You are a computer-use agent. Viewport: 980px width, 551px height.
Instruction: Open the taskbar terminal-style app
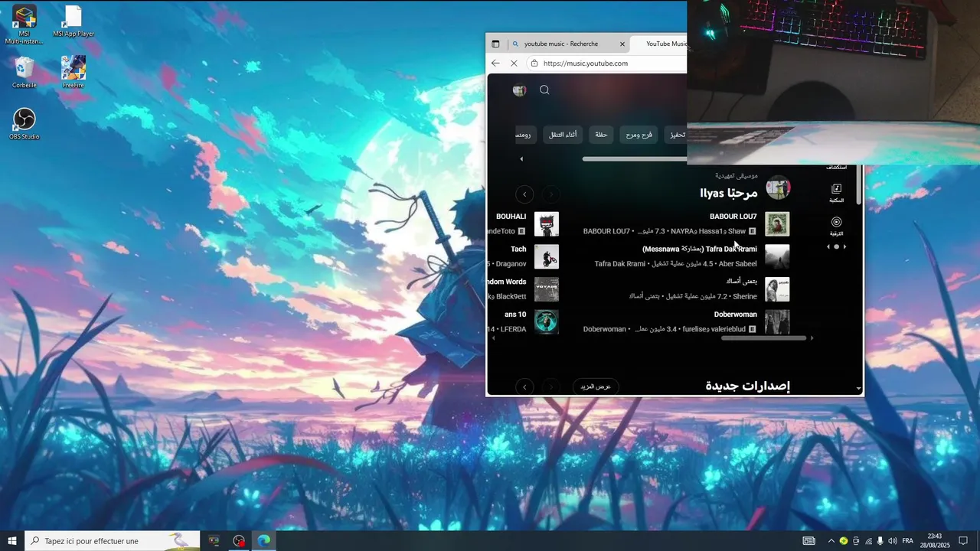(x=214, y=541)
